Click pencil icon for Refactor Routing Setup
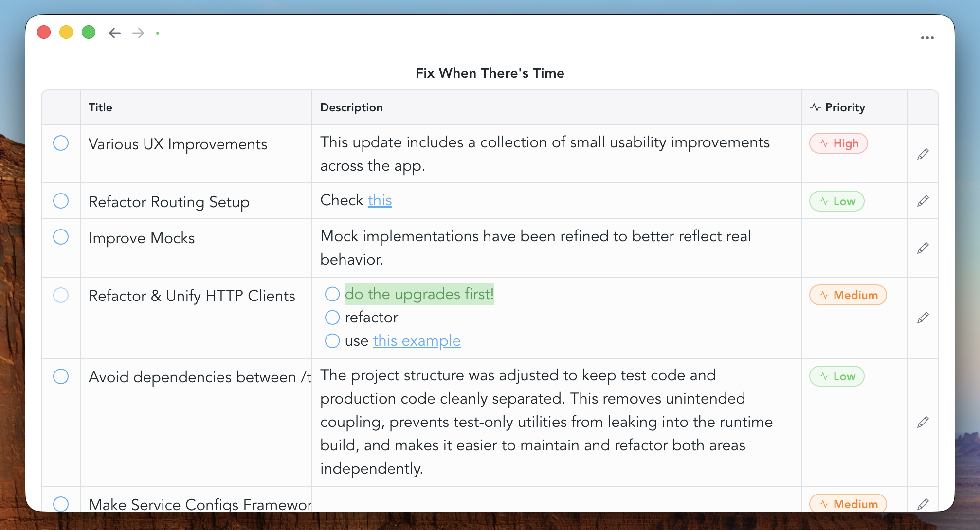The width and height of the screenshot is (980, 530). [x=923, y=201]
